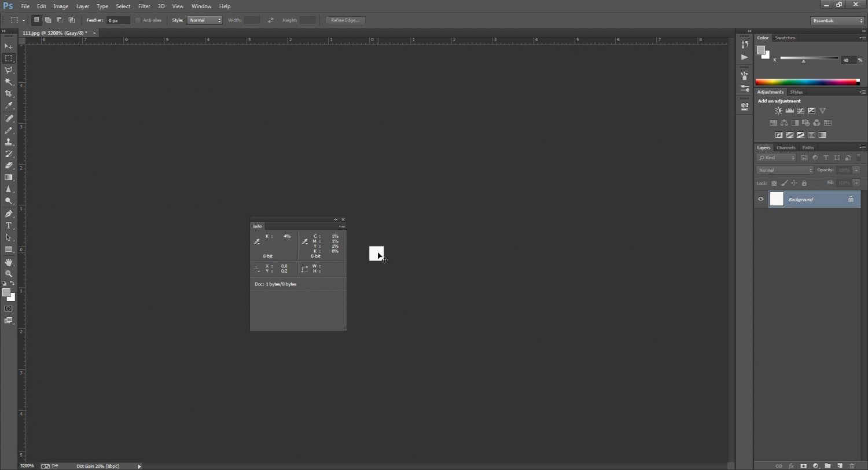
Task: Open the Style dropdown set to Normal
Action: coord(205,20)
